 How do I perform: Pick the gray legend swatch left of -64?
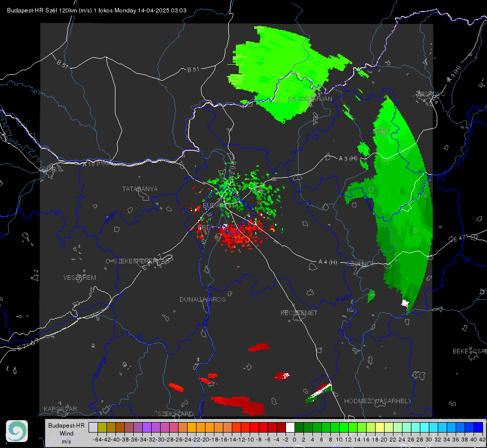tap(93, 427)
